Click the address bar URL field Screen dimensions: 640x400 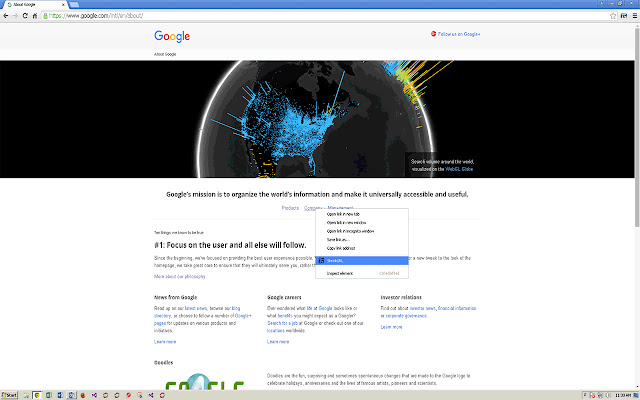coord(327,16)
